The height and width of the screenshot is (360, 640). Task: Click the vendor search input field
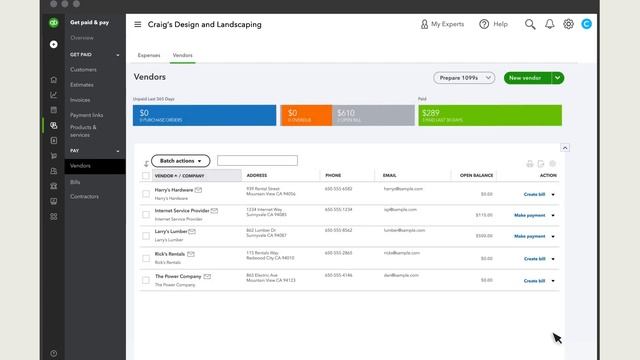[258, 161]
